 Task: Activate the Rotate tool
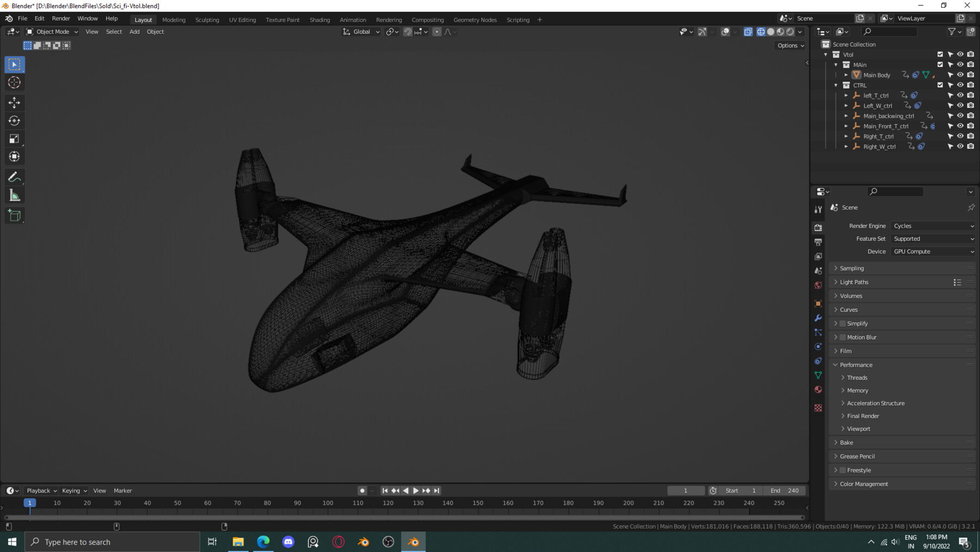coord(14,120)
